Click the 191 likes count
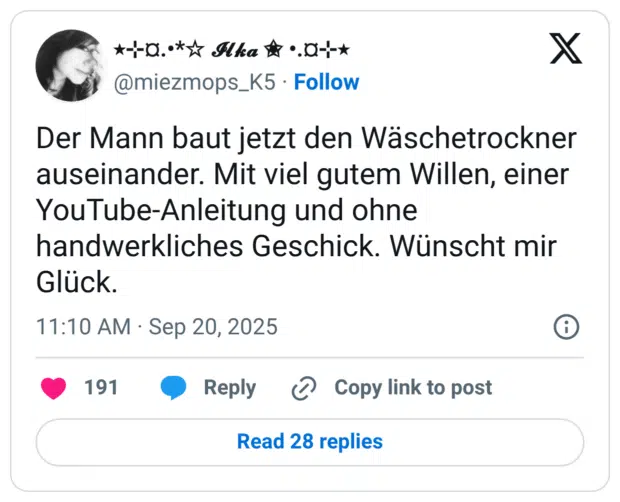Viewport: 620px width, 502px height. 101,388
